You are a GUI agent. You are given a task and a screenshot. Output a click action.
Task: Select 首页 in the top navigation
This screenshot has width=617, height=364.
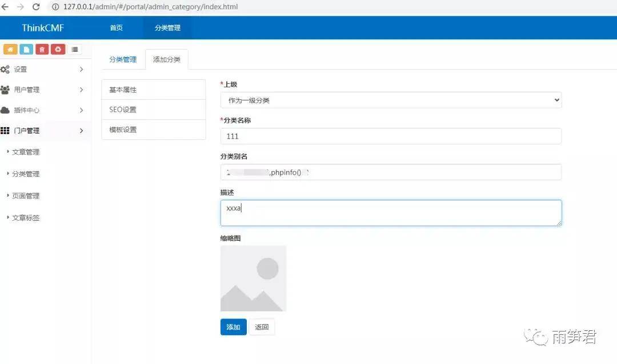[x=116, y=28]
